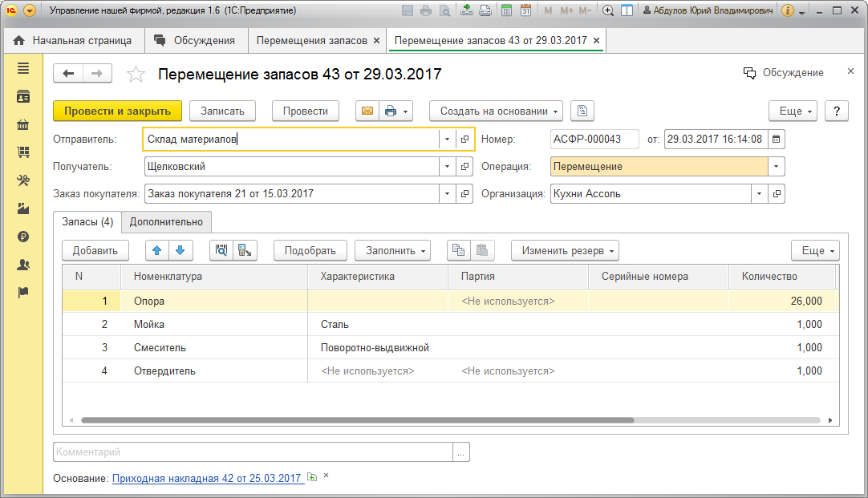Click the barcode search icon
The image size is (868, 498).
[x=221, y=250]
